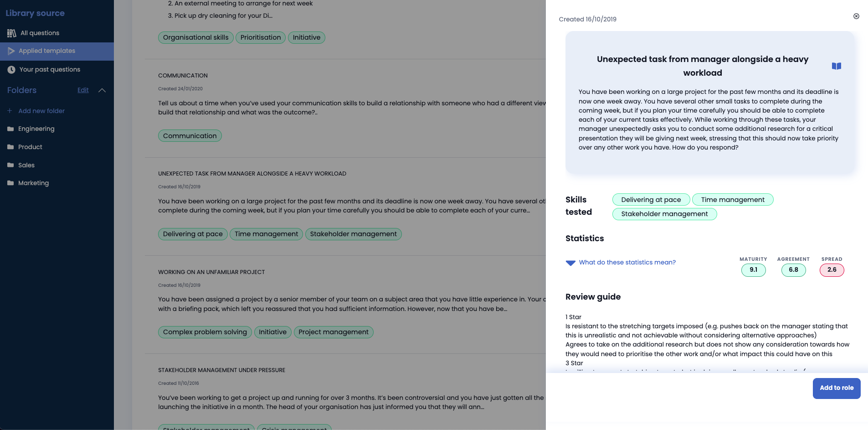Select the Time management tag in Skills tested

click(x=732, y=200)
